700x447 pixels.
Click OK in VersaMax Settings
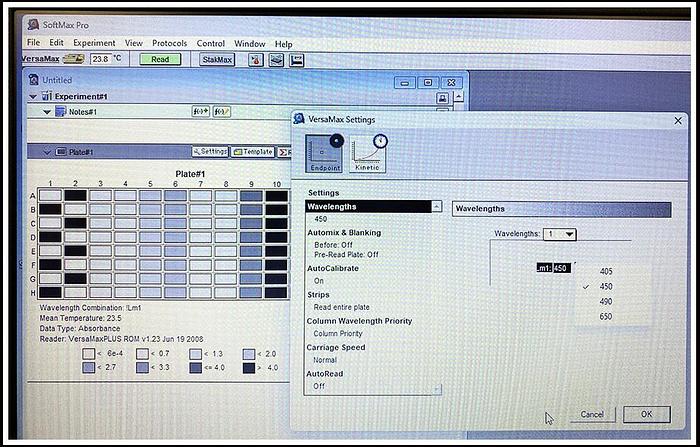tap(646, 414)
